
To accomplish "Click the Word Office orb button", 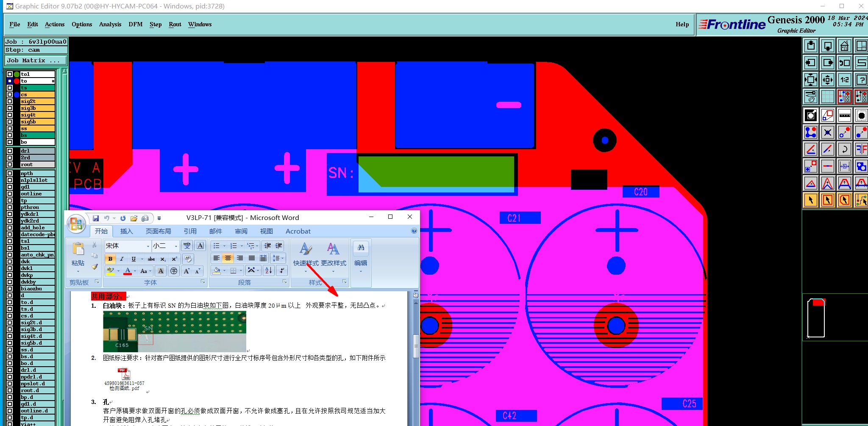I will (76, 224).
